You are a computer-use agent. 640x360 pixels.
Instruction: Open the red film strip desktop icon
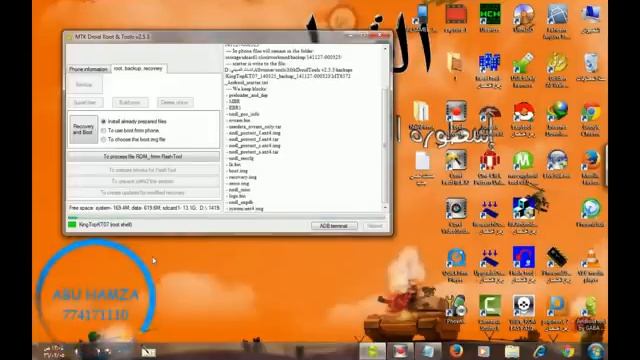(x=456, y=18)
